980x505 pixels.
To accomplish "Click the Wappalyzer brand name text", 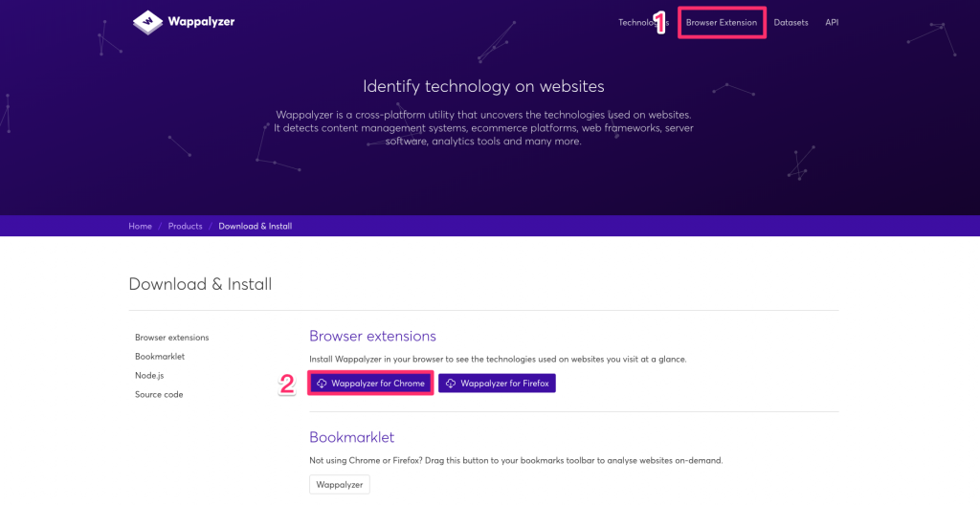I will tap(201, 22).
